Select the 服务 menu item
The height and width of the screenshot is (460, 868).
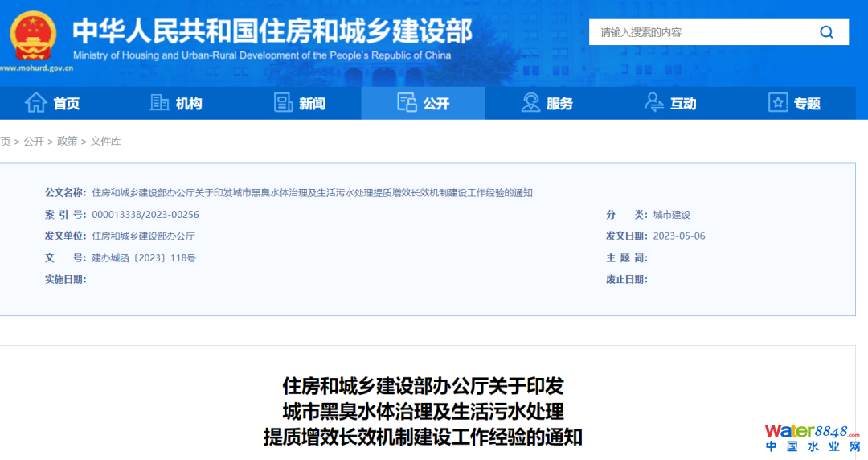click(559, 104)
